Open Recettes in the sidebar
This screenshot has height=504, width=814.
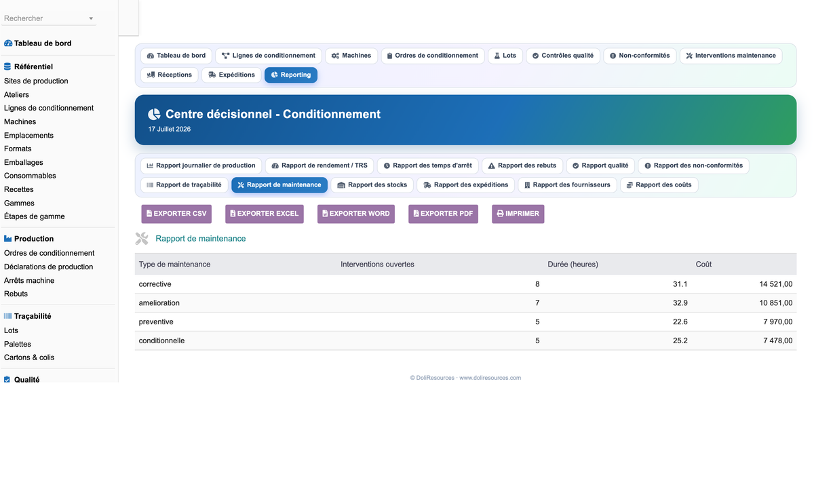pyautogui.click(x=19, y=189)
